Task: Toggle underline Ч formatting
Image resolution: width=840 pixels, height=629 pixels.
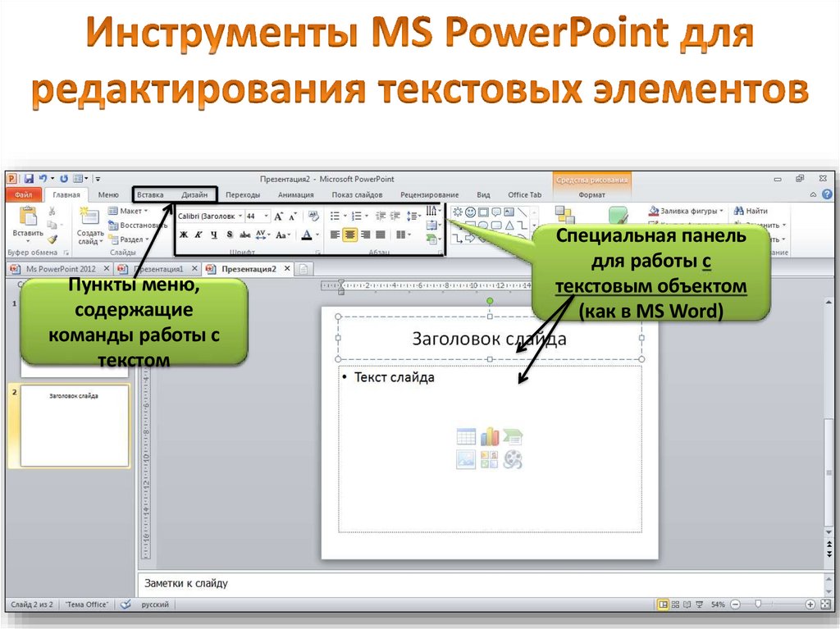Action: pyautogui.click(x=213, y=235)
